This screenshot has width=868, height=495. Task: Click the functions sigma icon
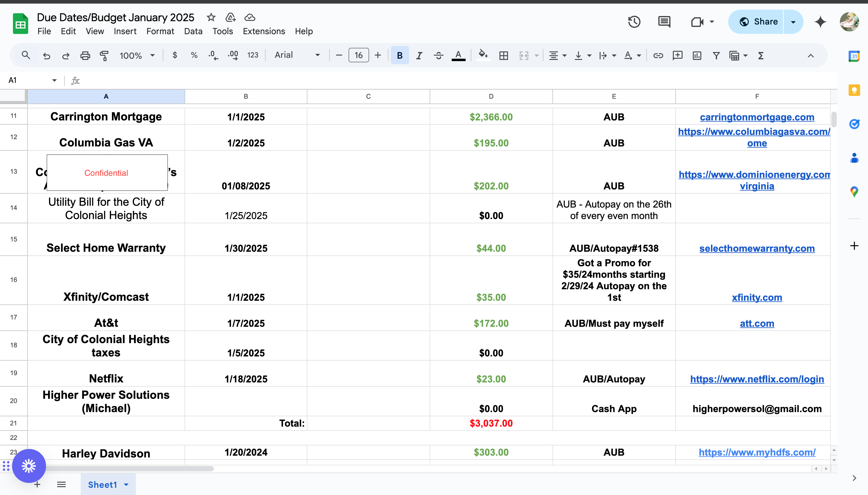click(761, 55)
